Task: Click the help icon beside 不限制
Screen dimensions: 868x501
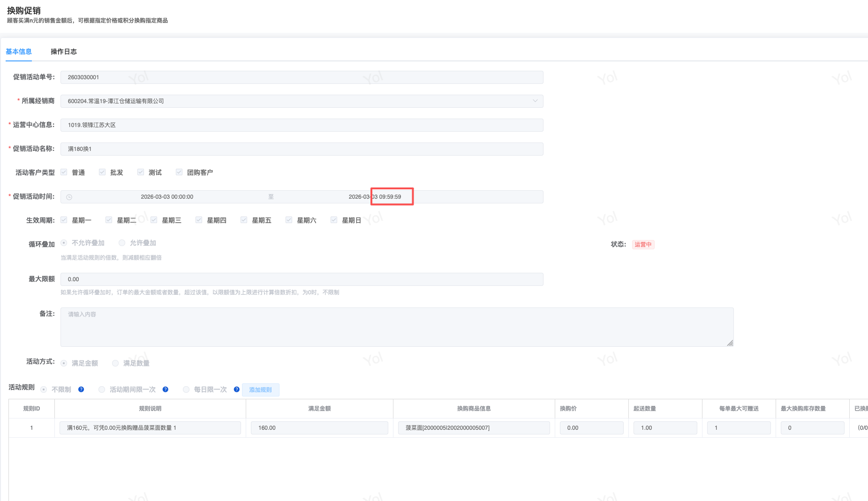Action: coord(81,389)
